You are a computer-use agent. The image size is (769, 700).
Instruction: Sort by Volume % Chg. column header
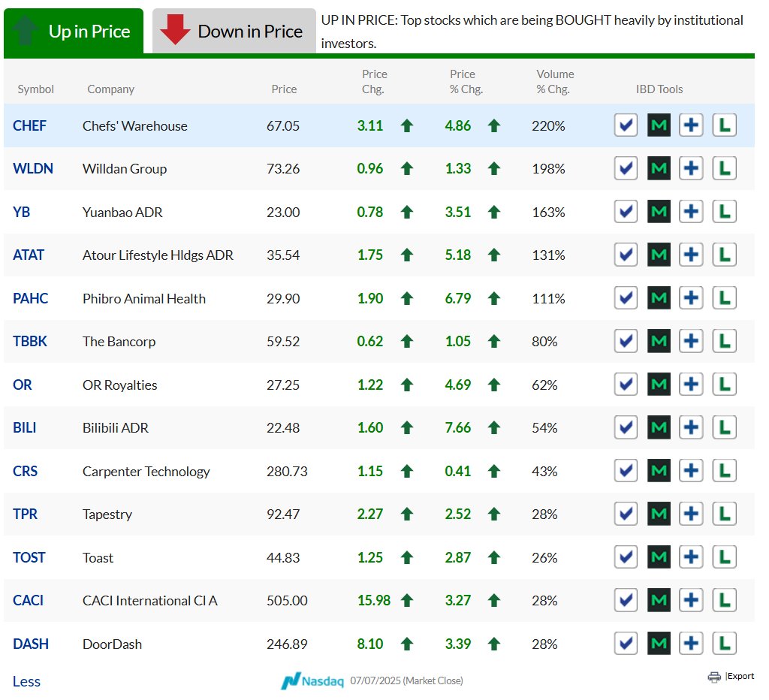tap(554, 81)
